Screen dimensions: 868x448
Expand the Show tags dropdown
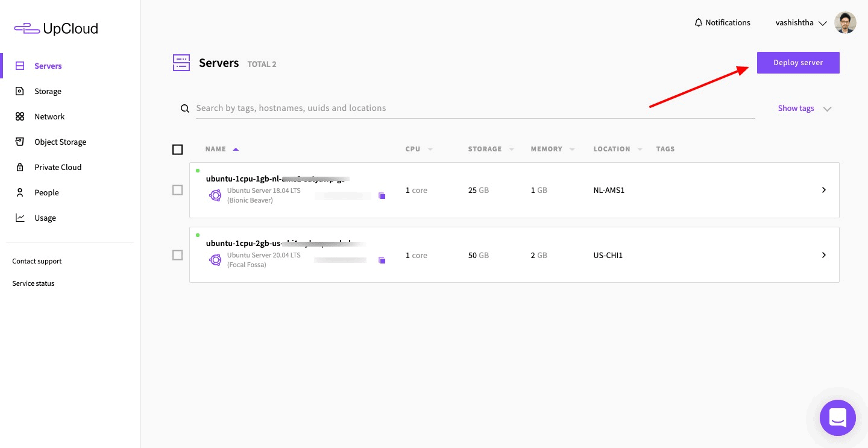tap(804, 109)
